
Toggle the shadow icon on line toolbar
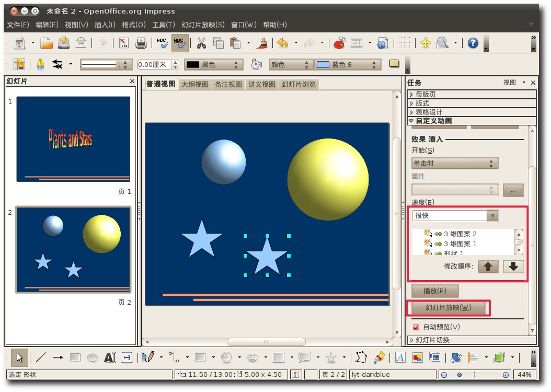tap(394, 64)
